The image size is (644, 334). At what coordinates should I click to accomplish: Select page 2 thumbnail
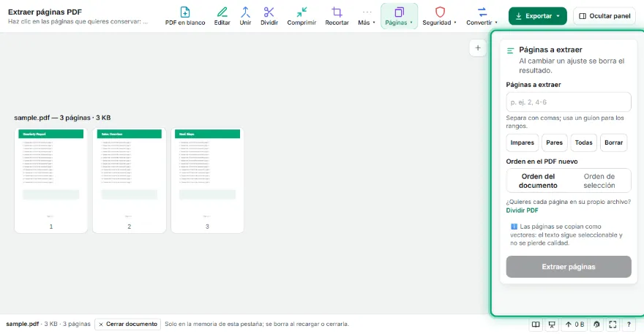click(130, 181)
